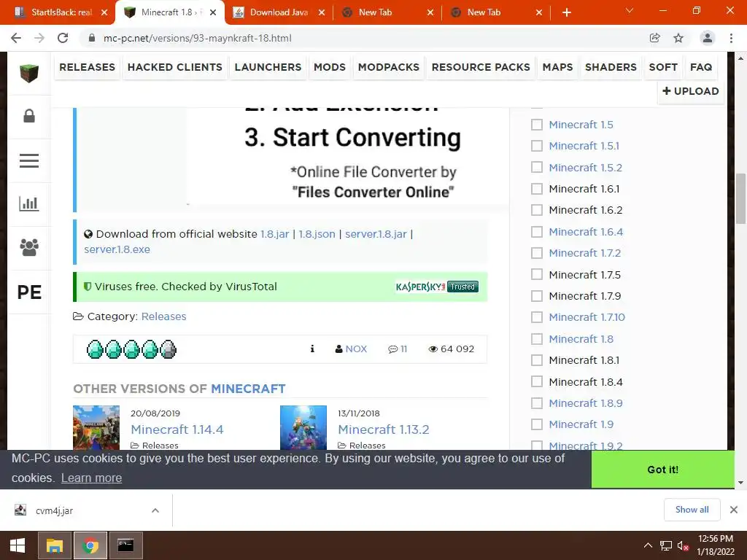
Task: Open the Minecraft 1.14.4 thumbnail
Action: (96, 427)
